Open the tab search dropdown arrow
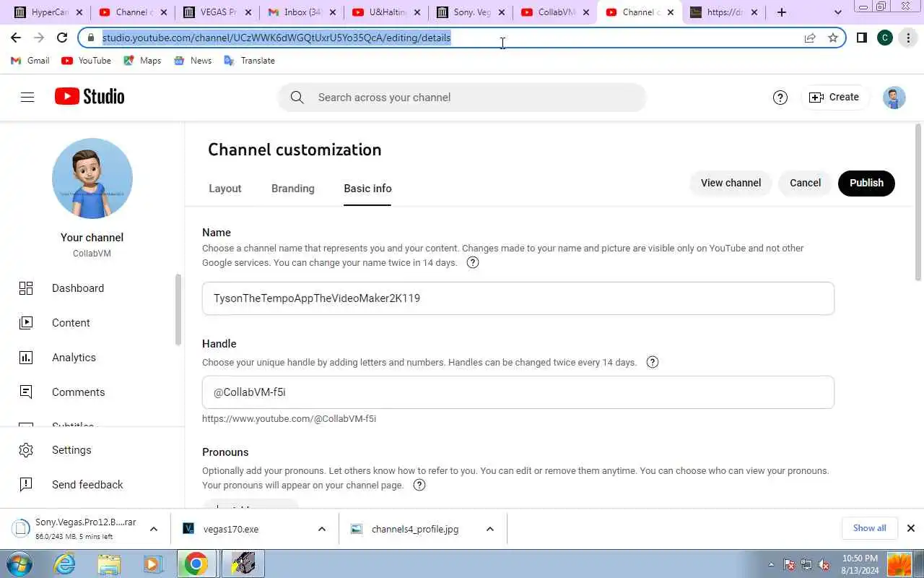The height and width of the screenshot is (578, 924). (x=837, y=12)
